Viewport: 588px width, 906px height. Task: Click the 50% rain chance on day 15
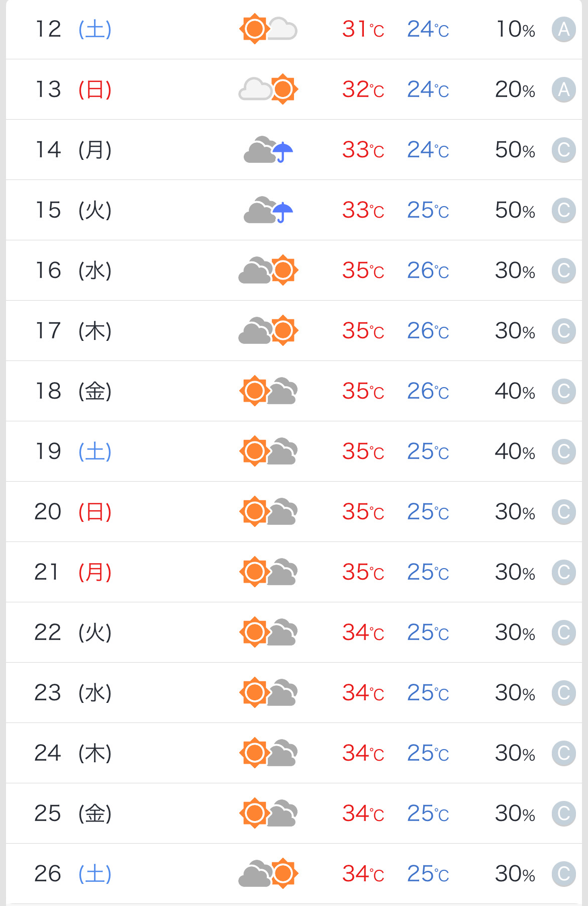pos(515,210)
